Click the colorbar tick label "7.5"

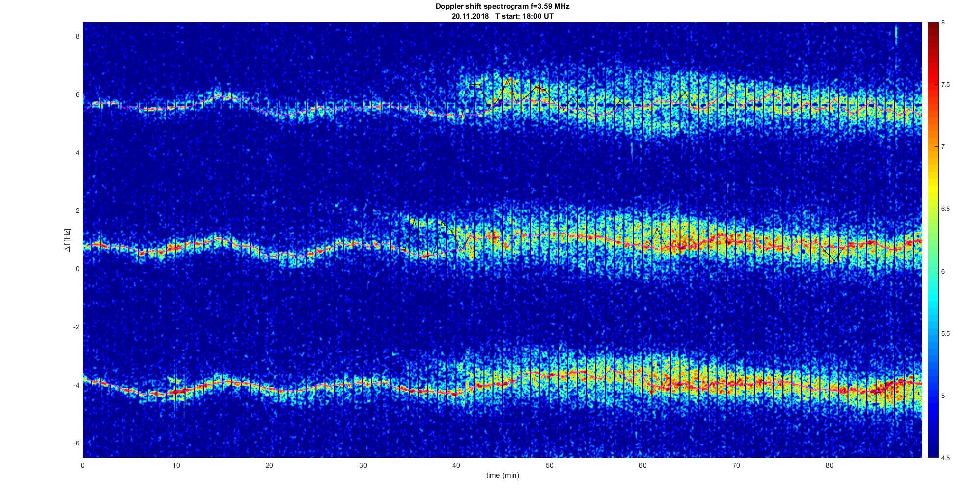coord(946,85)
